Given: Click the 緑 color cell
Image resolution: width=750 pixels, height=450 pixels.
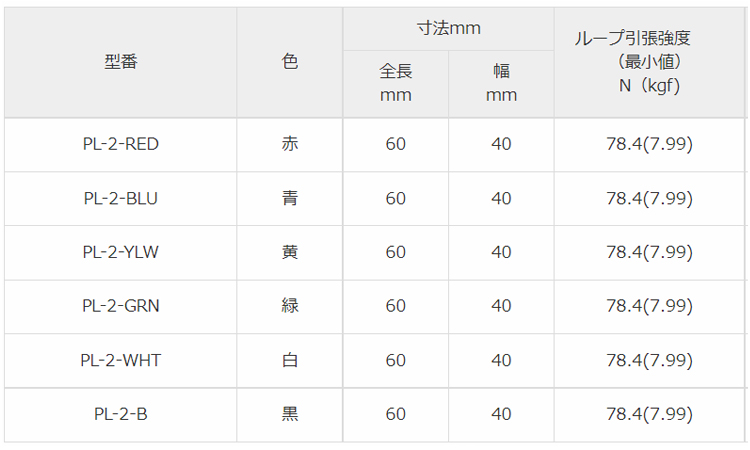Looking at the screenshot, I should point(290,306).
